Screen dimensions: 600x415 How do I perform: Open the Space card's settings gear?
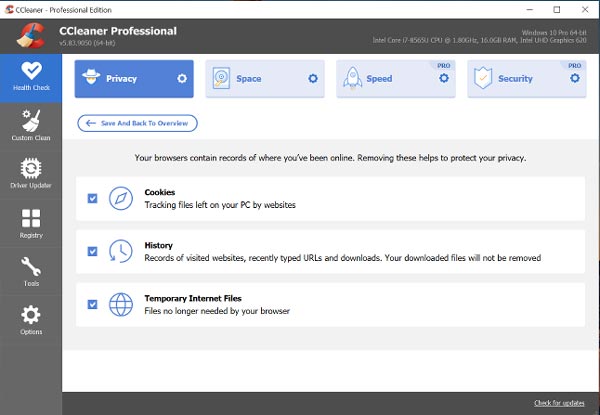[x=313, y=78]
